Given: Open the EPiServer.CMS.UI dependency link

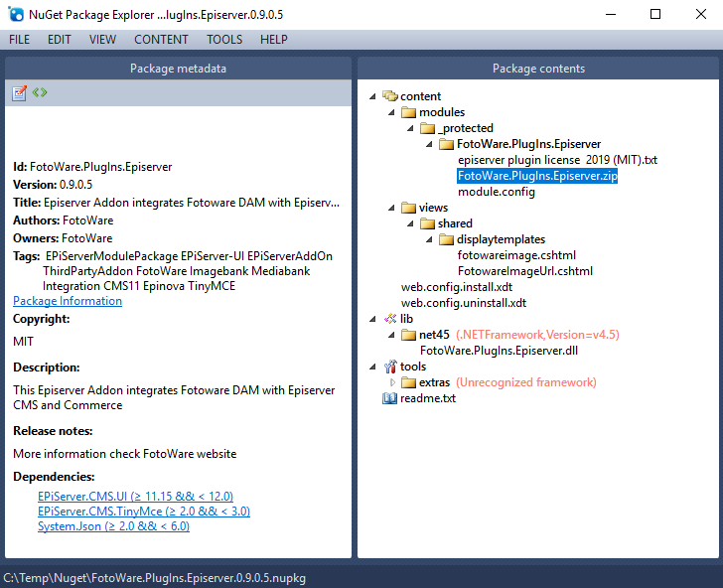Looking at the screenshot, I should (x=135, y=497).
